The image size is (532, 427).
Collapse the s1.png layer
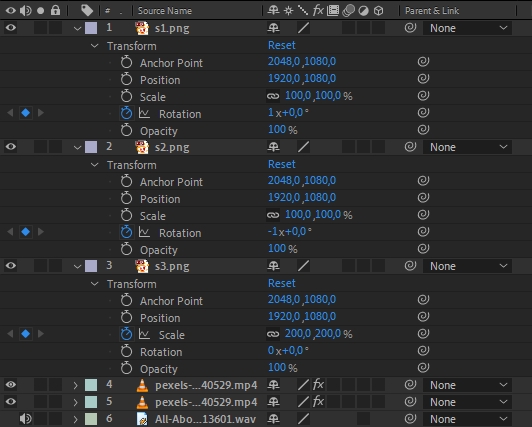77,28
